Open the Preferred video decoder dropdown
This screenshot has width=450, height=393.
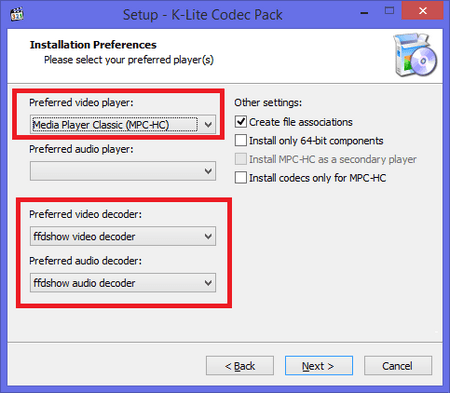pos(123,236)
